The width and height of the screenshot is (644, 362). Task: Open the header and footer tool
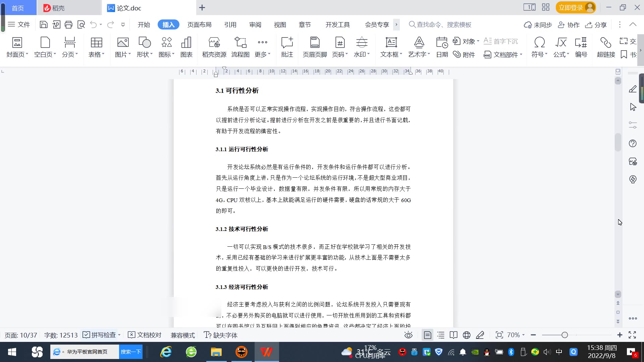(x=315, y=47)
